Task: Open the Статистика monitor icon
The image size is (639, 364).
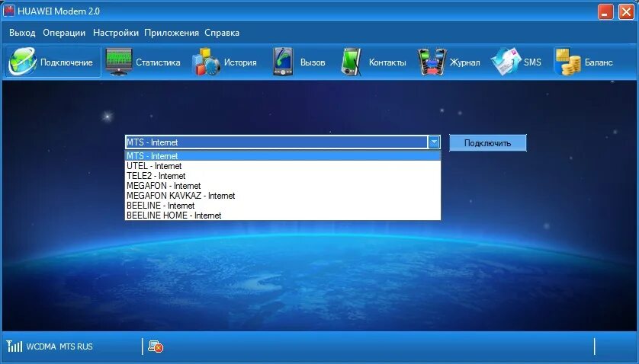Action: [119, 62]
